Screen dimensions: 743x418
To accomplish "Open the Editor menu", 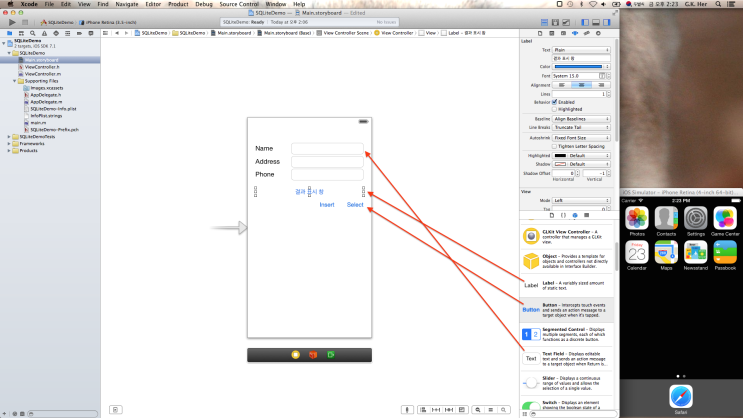I will pos(153,4).
